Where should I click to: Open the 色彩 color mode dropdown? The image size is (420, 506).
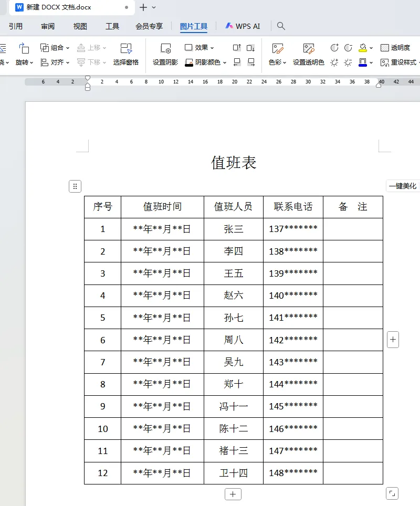point(277,55)
